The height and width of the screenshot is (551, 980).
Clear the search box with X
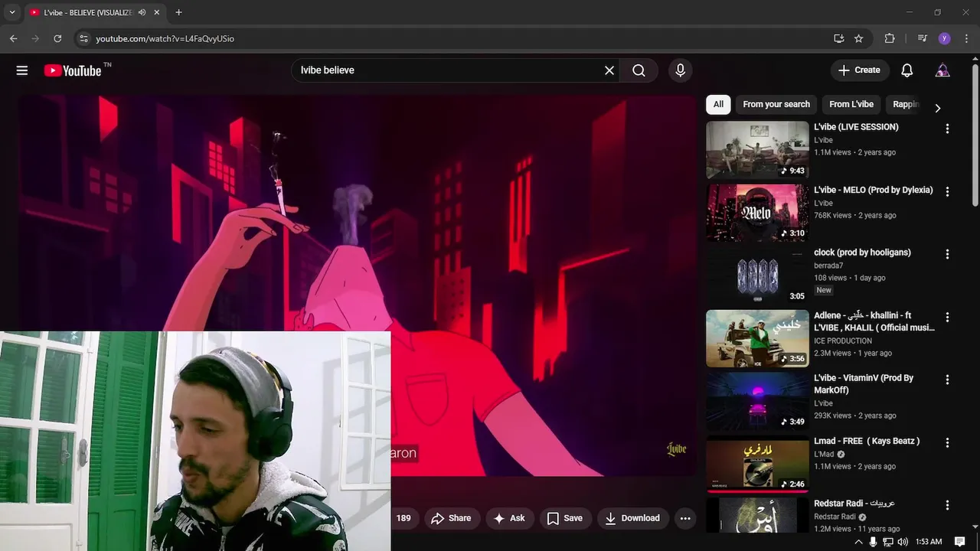point(609,70)
